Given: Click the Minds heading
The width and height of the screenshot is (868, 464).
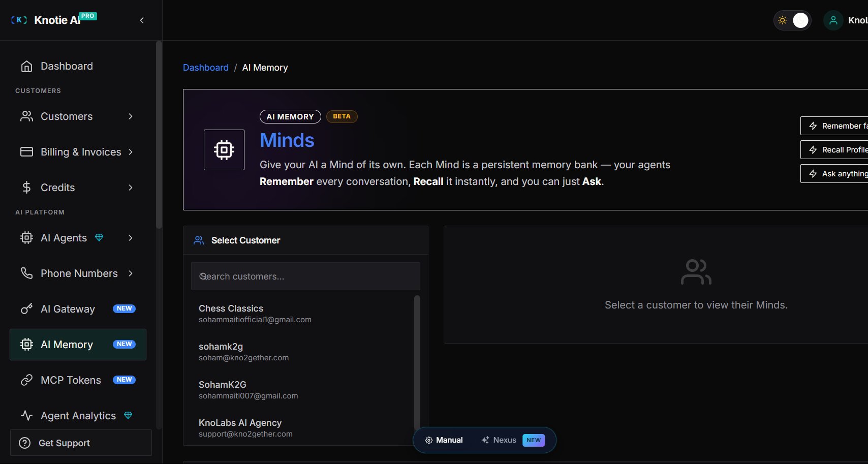Looking at the screenshot, I should pos(287,140).
